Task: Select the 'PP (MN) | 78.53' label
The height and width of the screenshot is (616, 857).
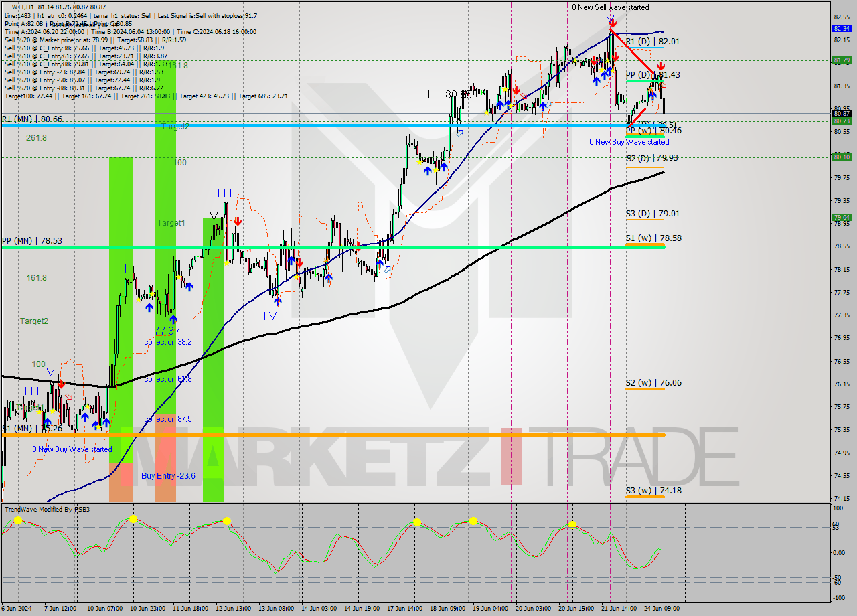Action: tap(32, 240)
